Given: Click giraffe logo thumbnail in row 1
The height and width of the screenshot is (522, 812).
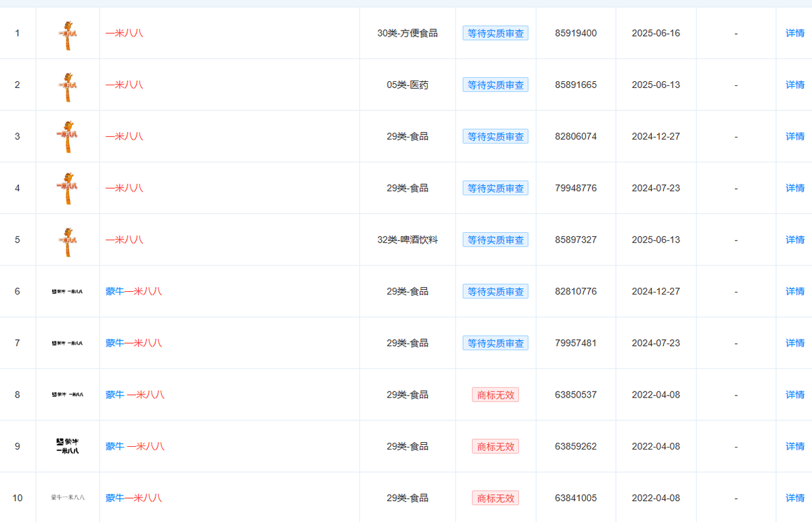Looking at the screenshot, I should tap(68, 34).
